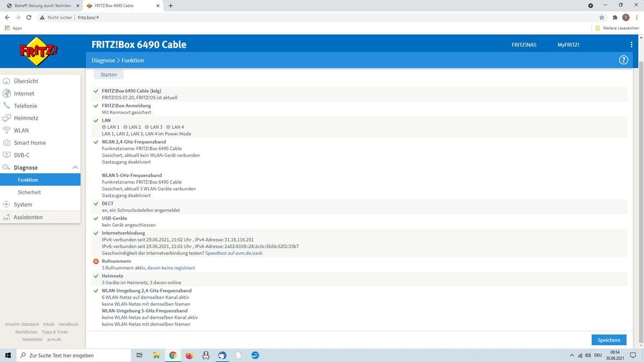
Task: Click the System icon in sidebar
Action: tap(6, 204)
